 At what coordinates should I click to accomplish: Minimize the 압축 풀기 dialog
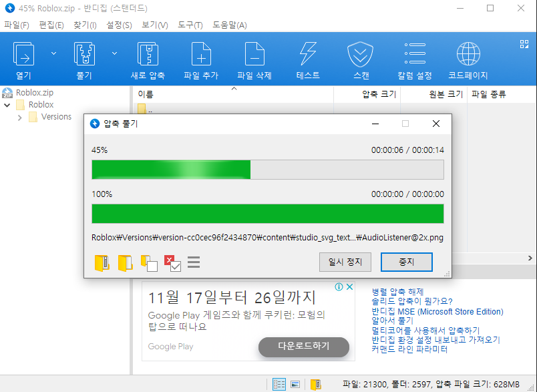pos(375,124)
